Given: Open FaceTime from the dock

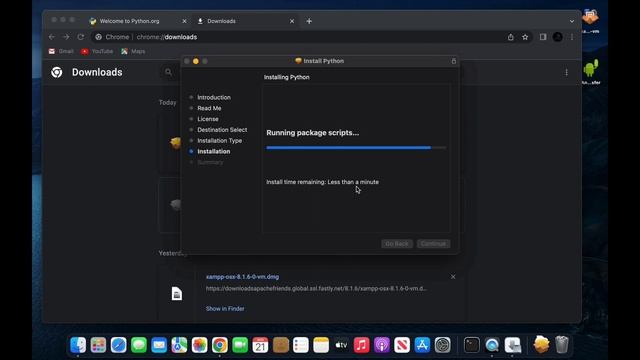Looking at the screenshot, I should [240, 345].
